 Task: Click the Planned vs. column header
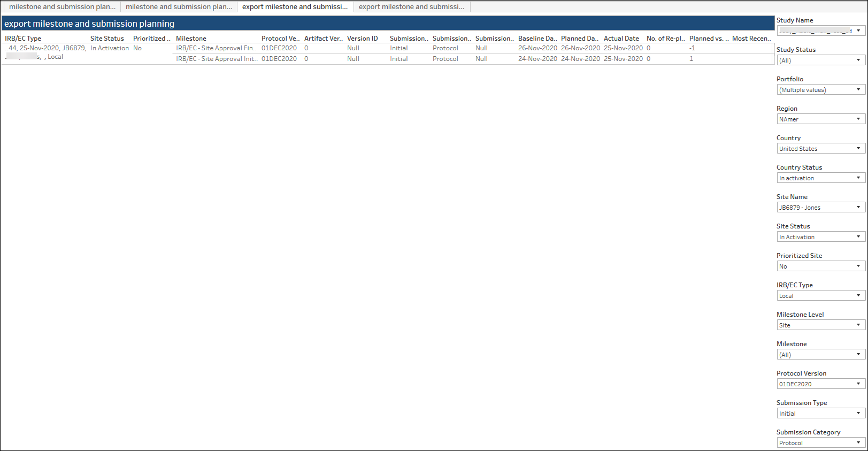(x=709, y=39)
